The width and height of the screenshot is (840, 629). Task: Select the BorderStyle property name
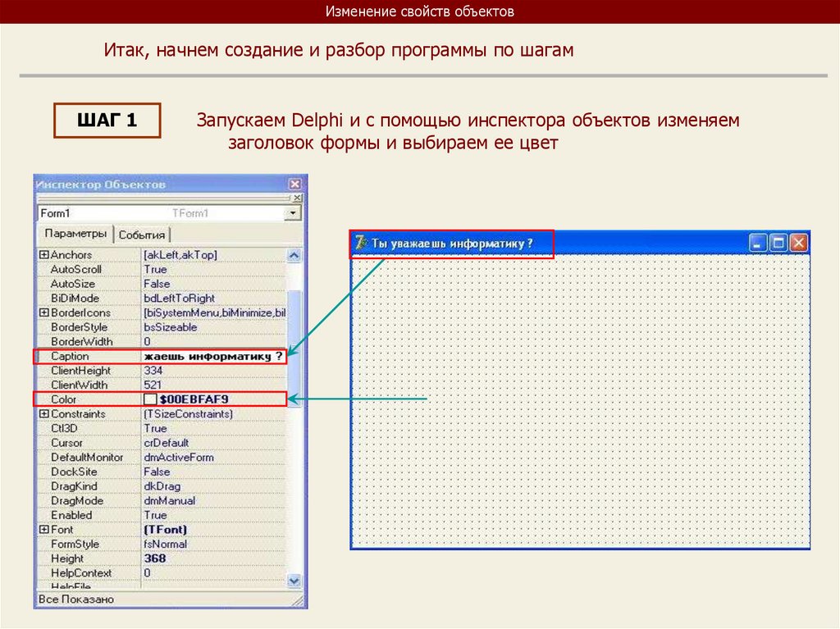tap(80, 327)
